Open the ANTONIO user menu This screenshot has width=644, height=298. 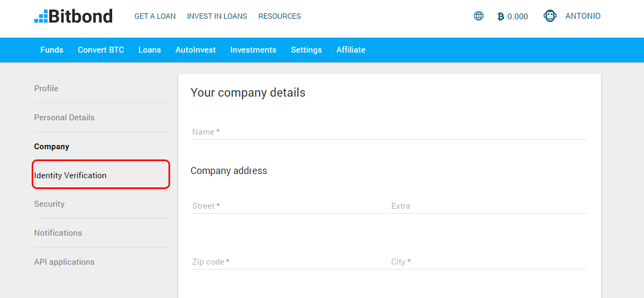point(583,16)
